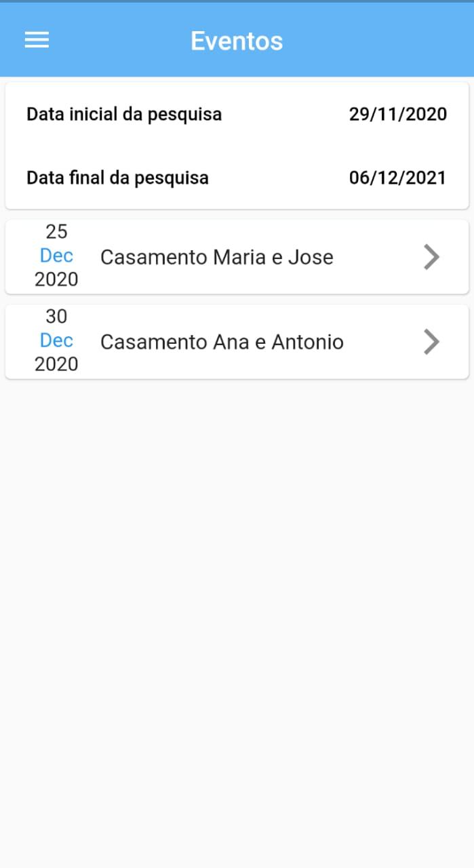Tap the chevron beside Casamento Ana e Antonio

point(431,341)
